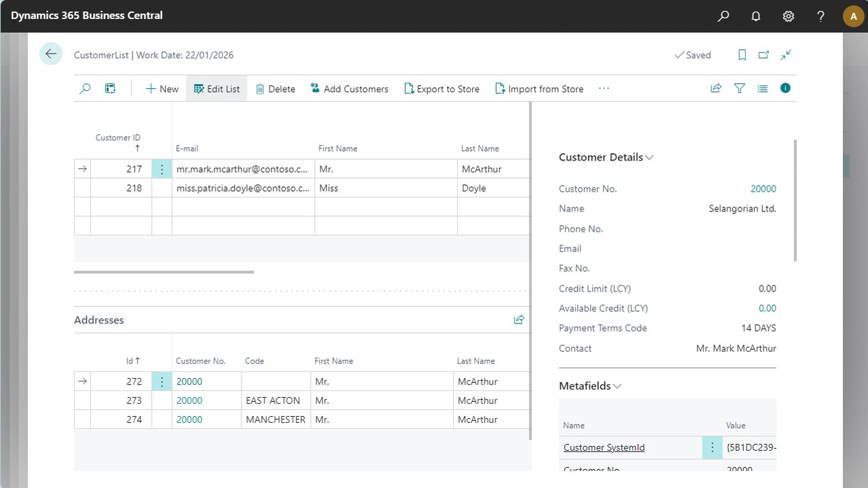
Task: Open Available Credit 0,00 link
Action: click(x=768, y=308)
